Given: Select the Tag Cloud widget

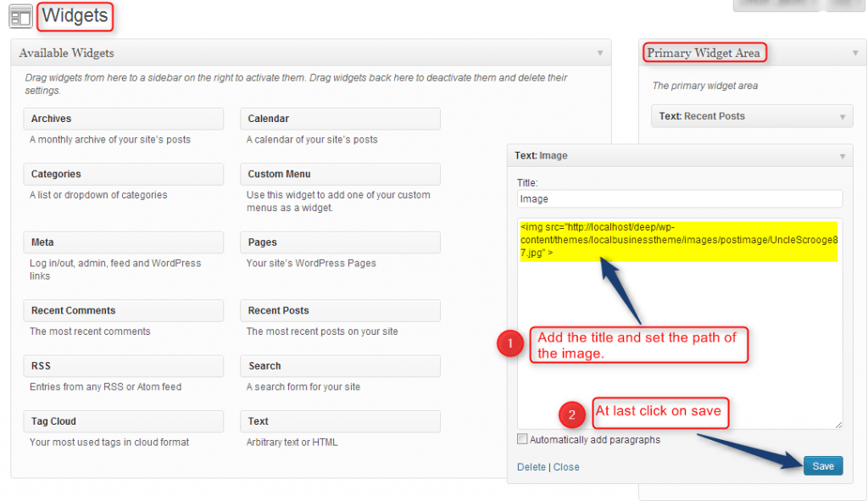Looking at the screenshot, I should coord(123,421).
